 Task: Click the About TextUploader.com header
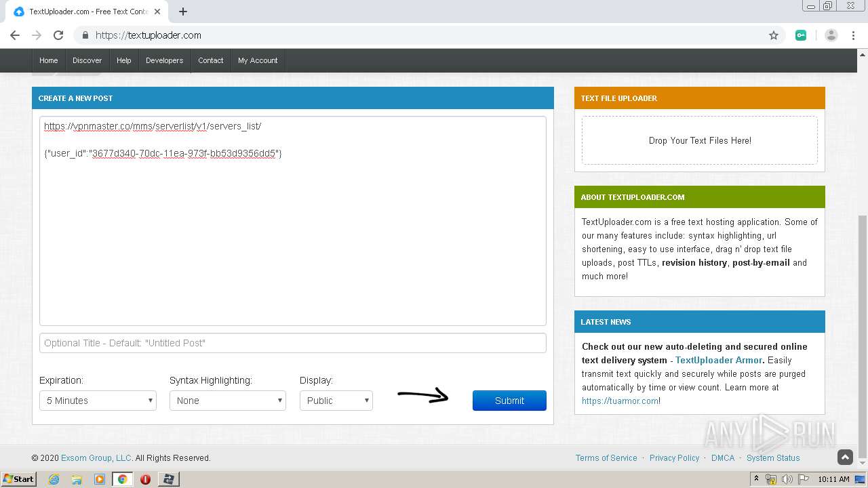click(700, 197)
